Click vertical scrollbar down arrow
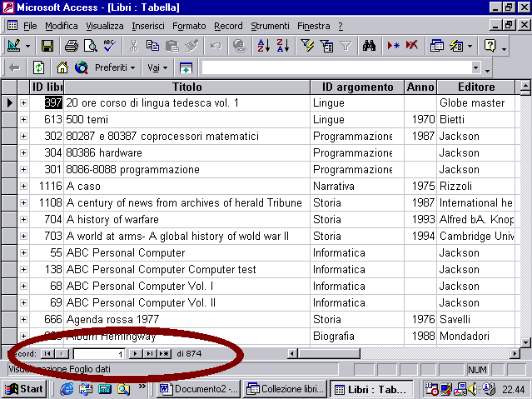 525,342
